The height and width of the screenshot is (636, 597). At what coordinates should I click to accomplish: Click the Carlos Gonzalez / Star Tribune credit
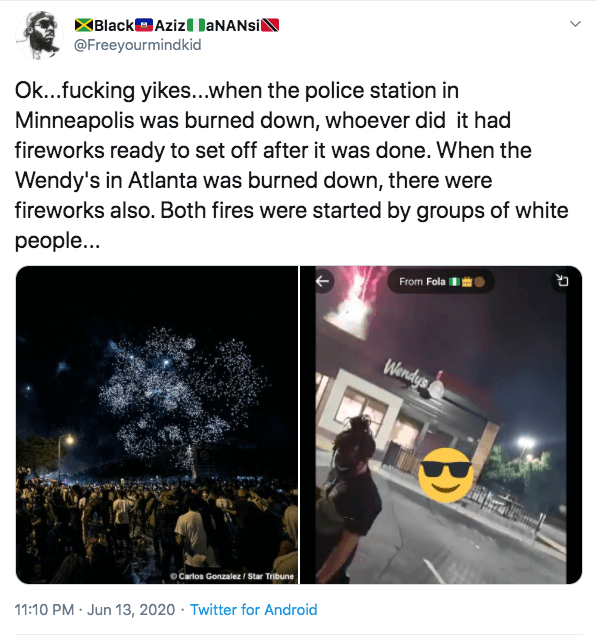(232, 576)
